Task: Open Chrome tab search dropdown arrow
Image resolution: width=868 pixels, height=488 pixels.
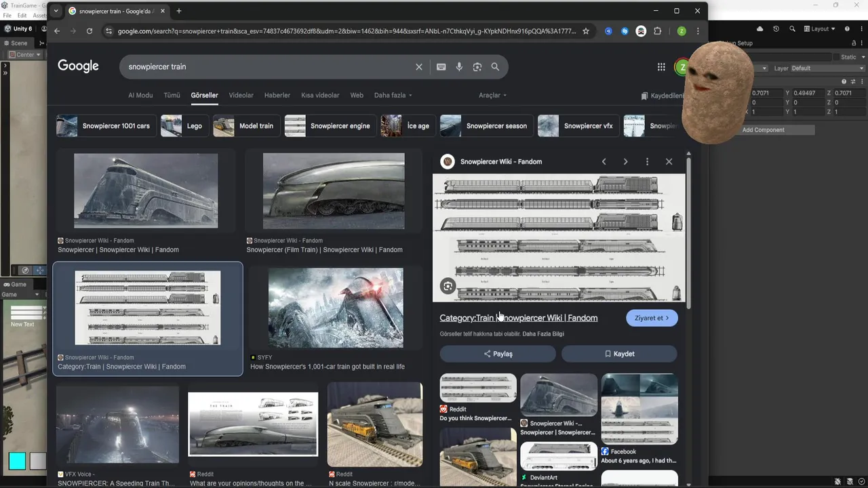Action: (56, 11)
